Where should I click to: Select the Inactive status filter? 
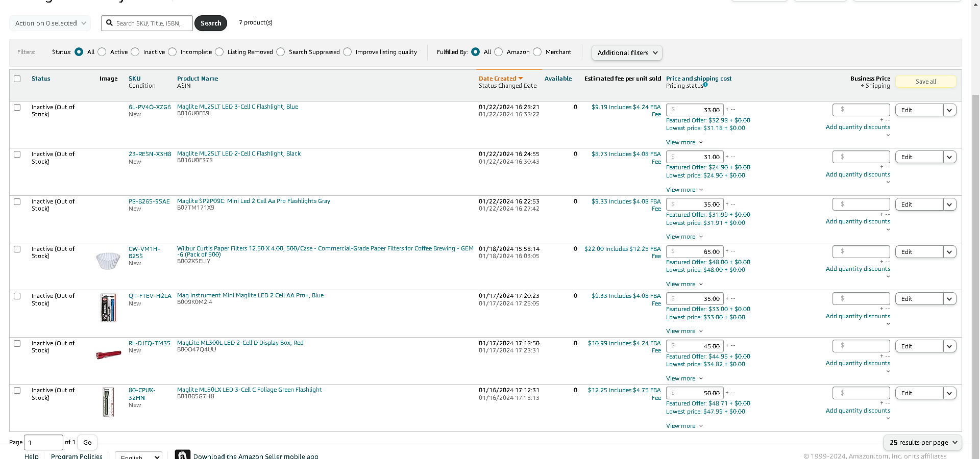click(x=135, y=52)
